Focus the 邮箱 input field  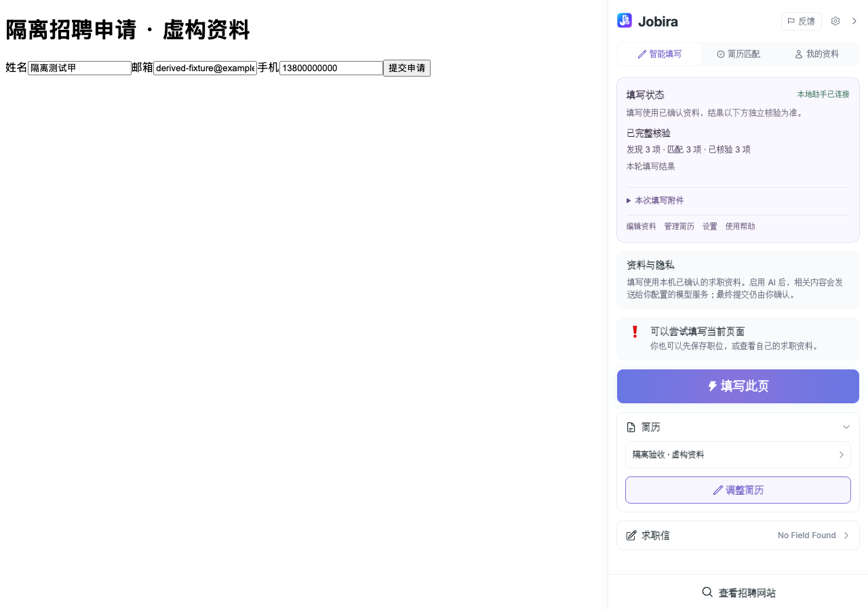click(x=205, y=68)
